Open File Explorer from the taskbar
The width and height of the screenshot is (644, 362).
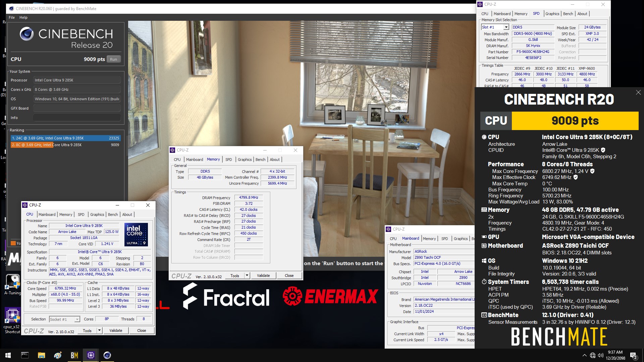41,355
